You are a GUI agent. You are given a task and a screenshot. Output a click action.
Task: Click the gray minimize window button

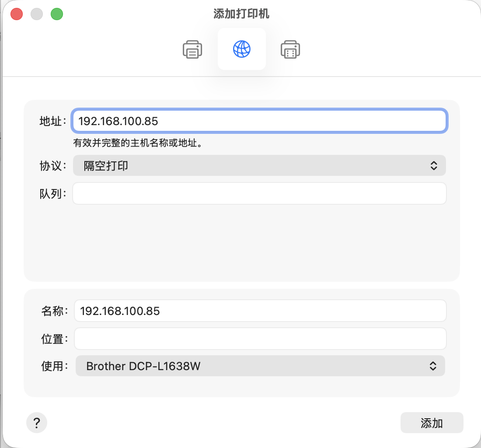tap(37, 14)
